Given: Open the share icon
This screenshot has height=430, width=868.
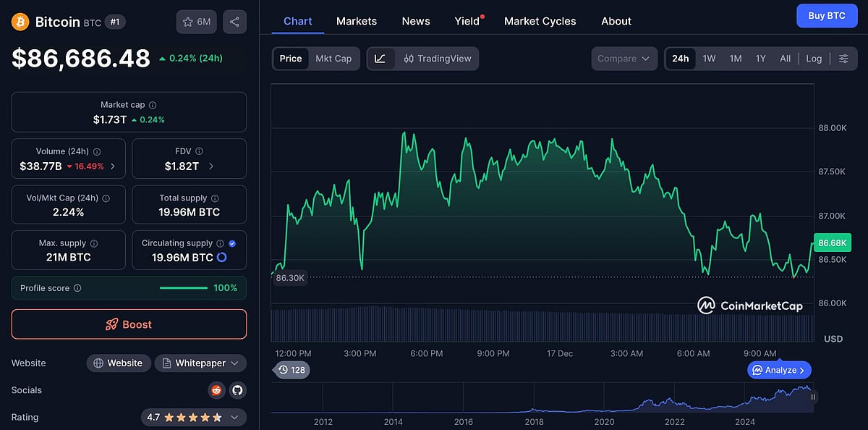Looking at the screenshot, I should (234, 21).
